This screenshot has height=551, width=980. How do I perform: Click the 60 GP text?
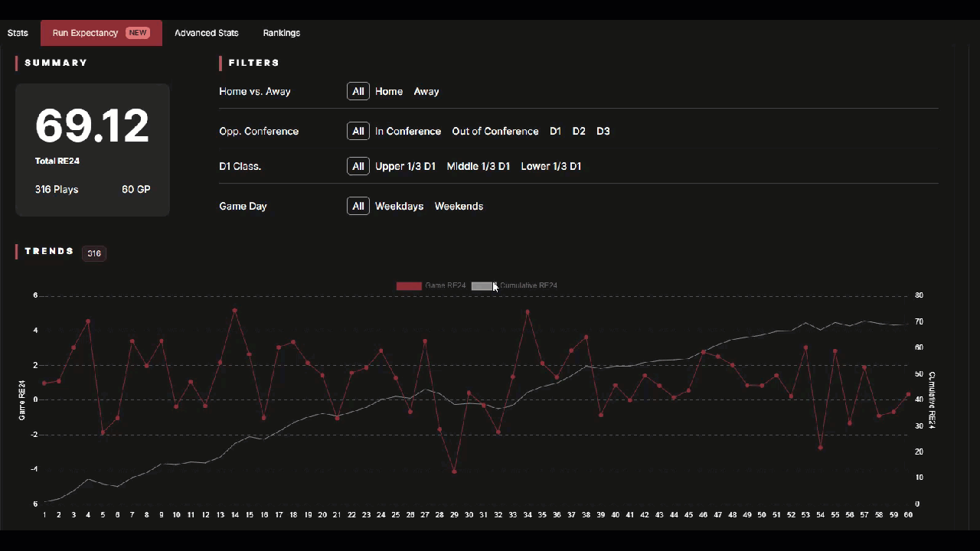pos(136,189)
